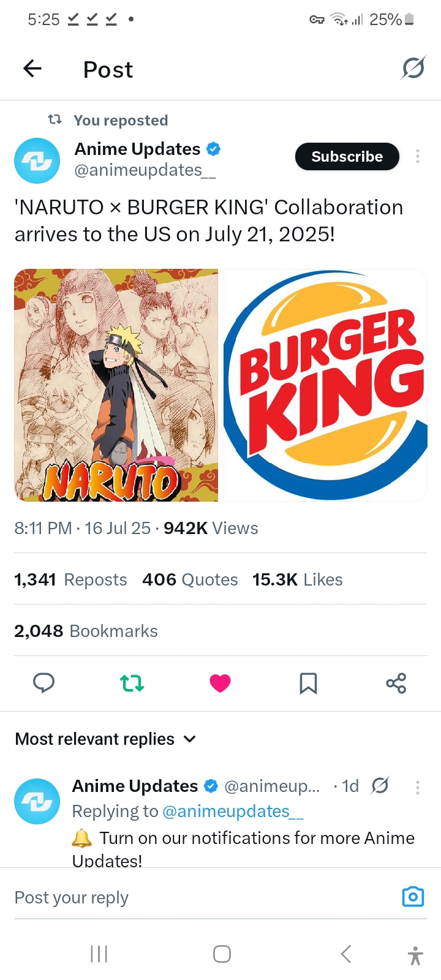Tap the back arrow beside Post

[32, 69]
